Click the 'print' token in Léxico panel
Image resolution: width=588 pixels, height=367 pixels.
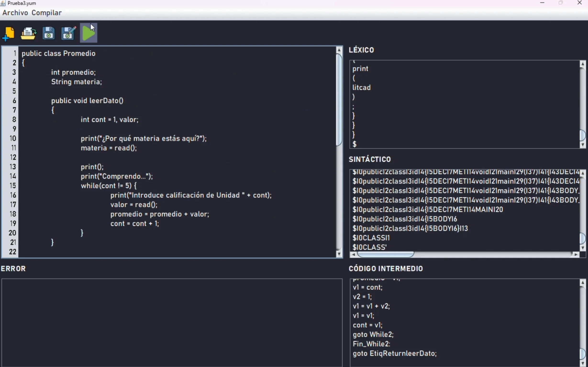[x=360, y=69]
